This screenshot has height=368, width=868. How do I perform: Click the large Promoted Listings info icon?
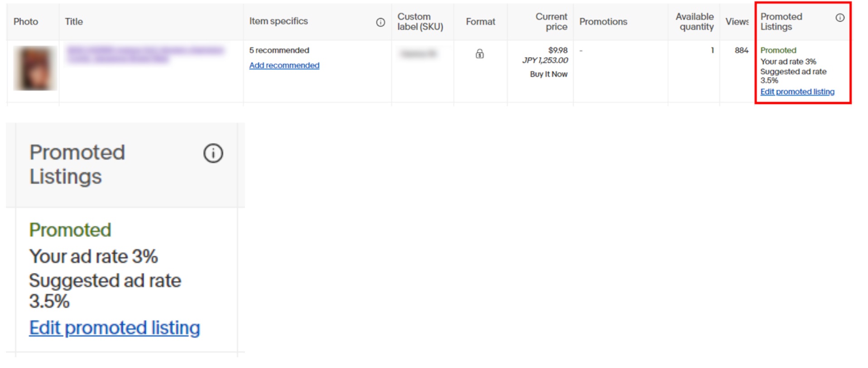click(213, 153)
